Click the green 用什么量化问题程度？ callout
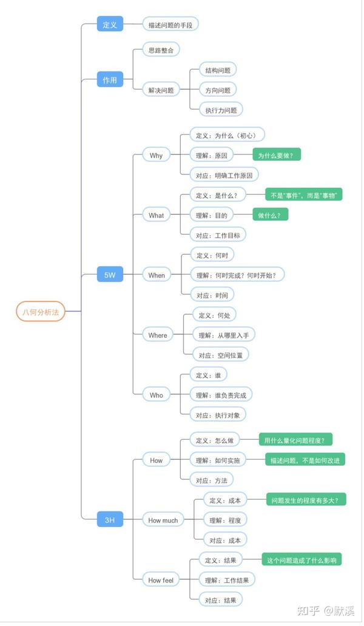364x626 pixels. pos(295,440)
